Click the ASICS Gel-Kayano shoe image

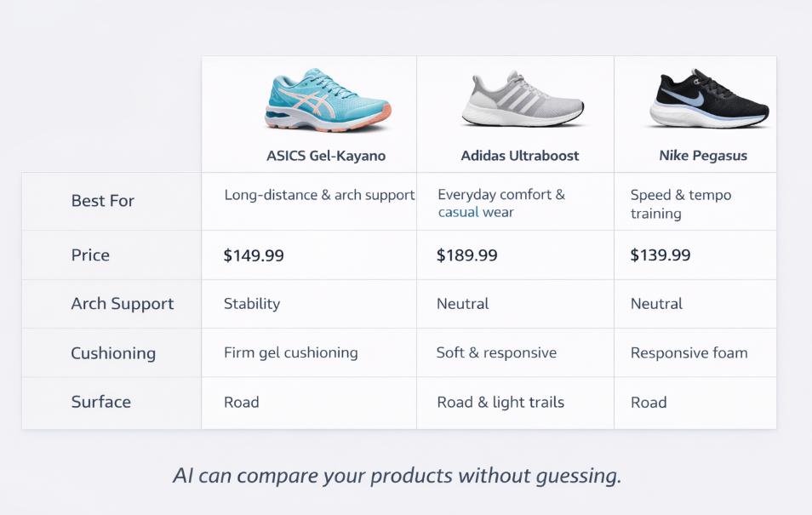[327, 100]
